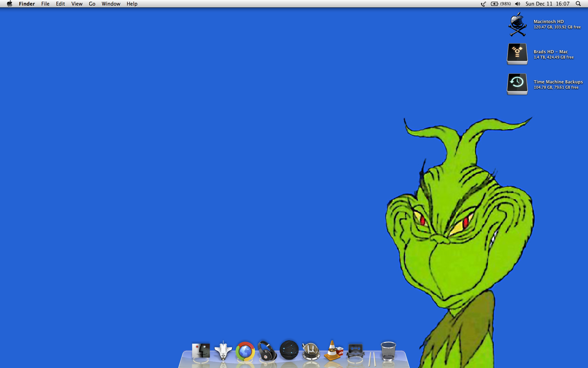588x368 pixels.
Task: Open the Trash in the Dock
Action: coord(388,351)
